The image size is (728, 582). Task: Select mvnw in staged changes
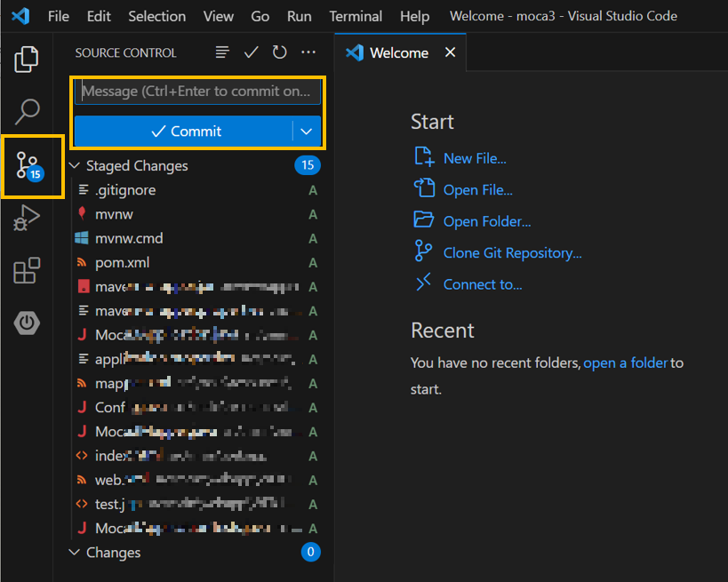coord(196,214)
